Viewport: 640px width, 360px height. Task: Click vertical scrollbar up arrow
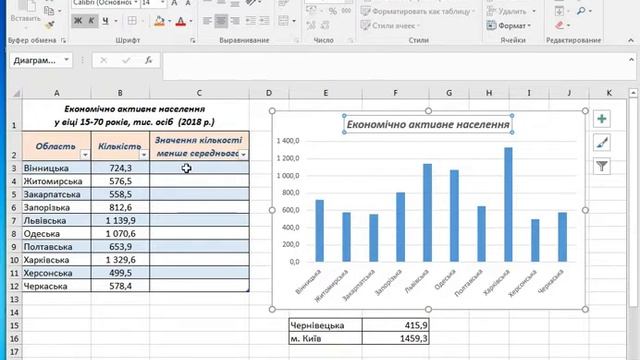[x=633, y=93]
